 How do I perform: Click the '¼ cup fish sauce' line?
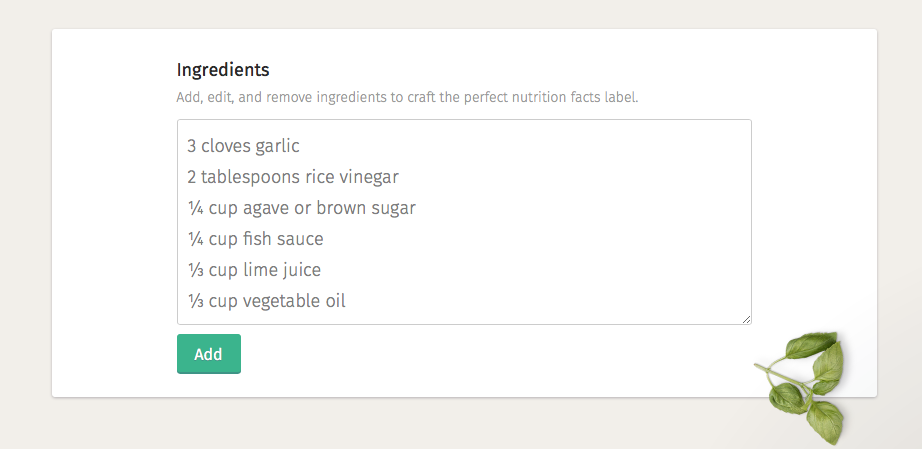point(255,239)
